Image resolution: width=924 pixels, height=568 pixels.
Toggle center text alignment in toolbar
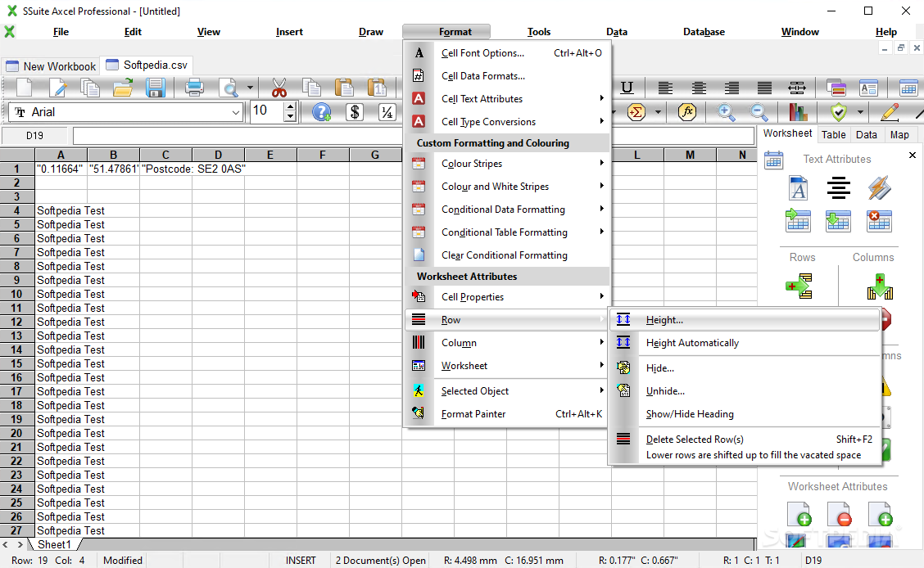click(699, 88)
